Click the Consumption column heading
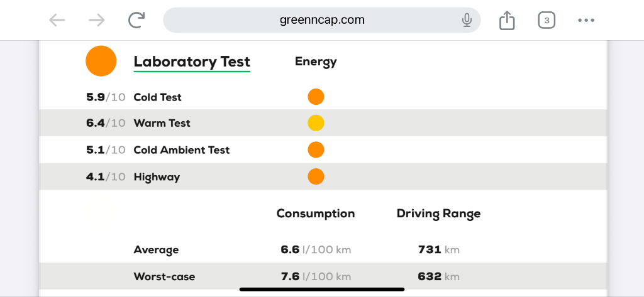Image resolution: width=644 pixels, height=297 pixels. tap(316, 213)
